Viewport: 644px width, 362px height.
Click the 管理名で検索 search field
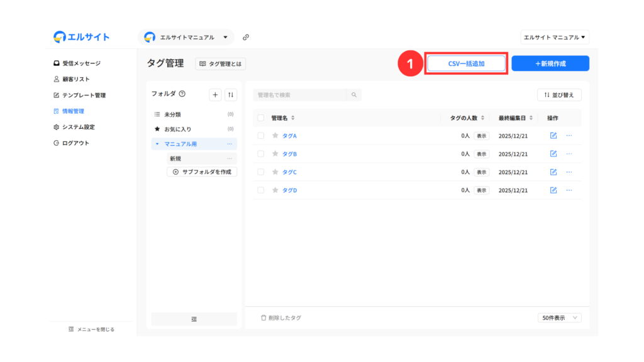tap(300, 95)
